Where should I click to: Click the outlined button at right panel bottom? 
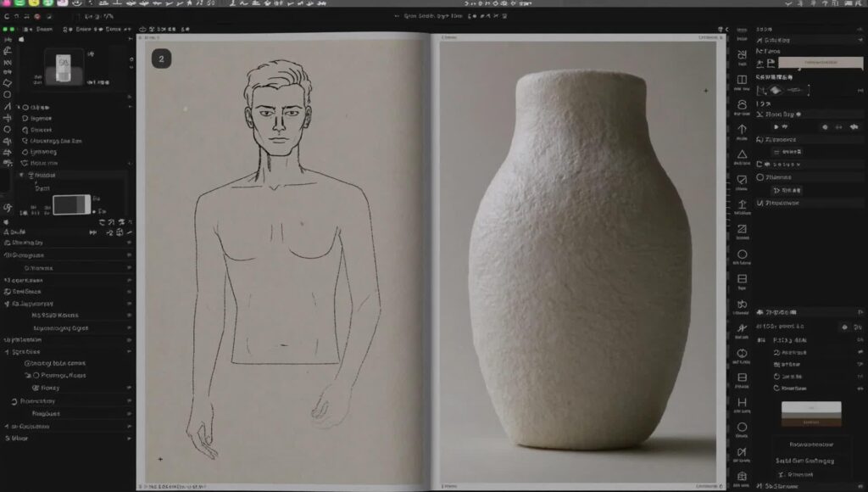pos(810,444)
